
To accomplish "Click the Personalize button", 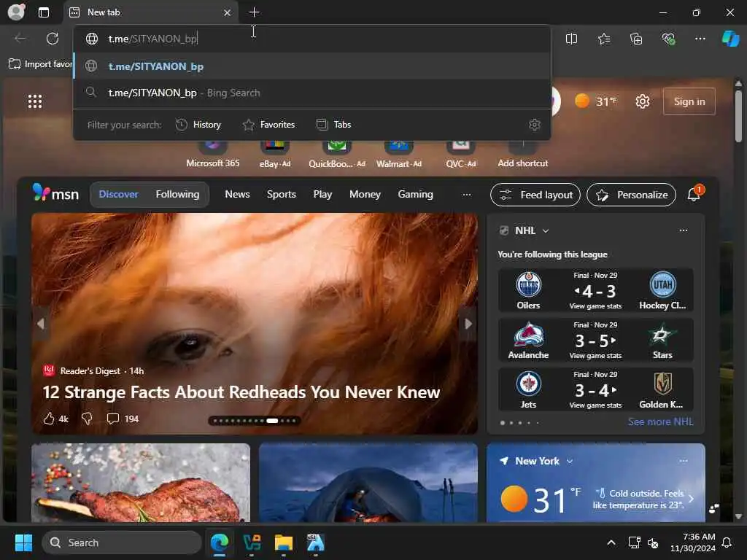I will click(631, 195).
